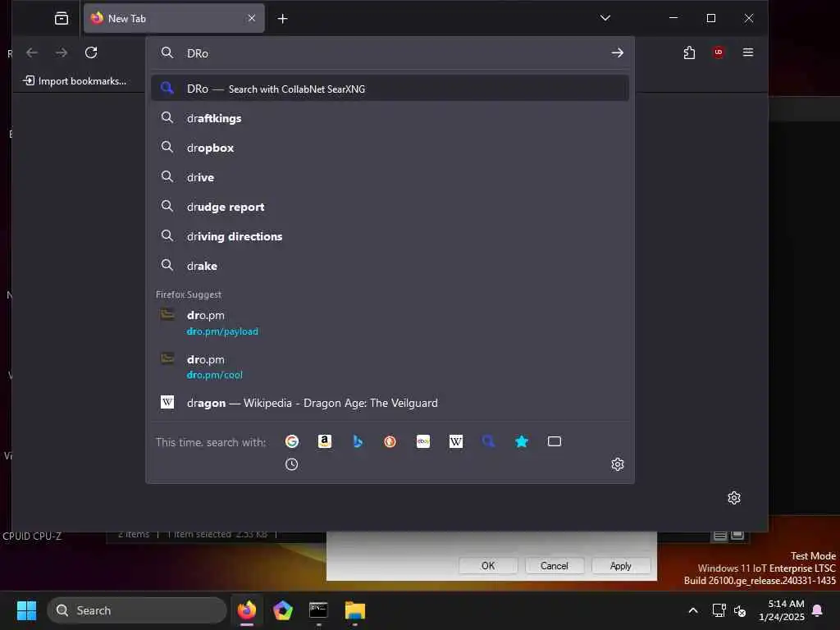840x630 pixels.
Task: Search bookmarks via star icon
Action: (521, 441)
